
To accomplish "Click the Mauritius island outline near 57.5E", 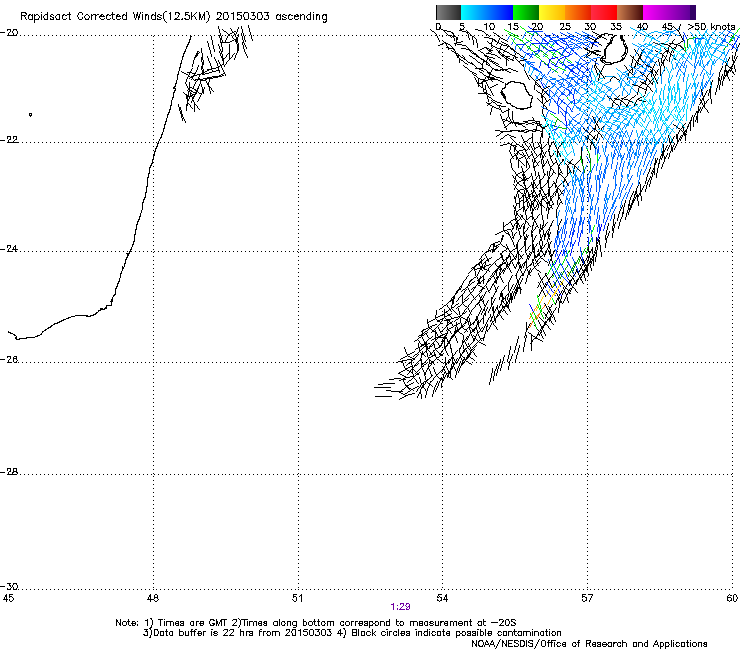I will click(614, 49).
